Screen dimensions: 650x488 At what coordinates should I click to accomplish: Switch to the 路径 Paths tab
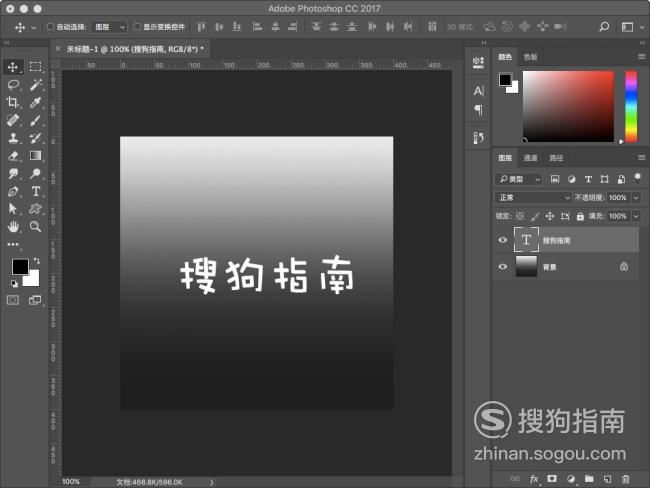556,158
